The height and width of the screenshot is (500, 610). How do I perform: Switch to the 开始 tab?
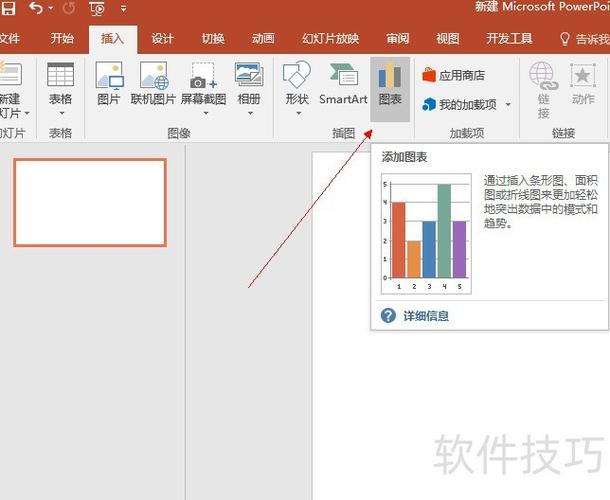[x=62, y=39]
